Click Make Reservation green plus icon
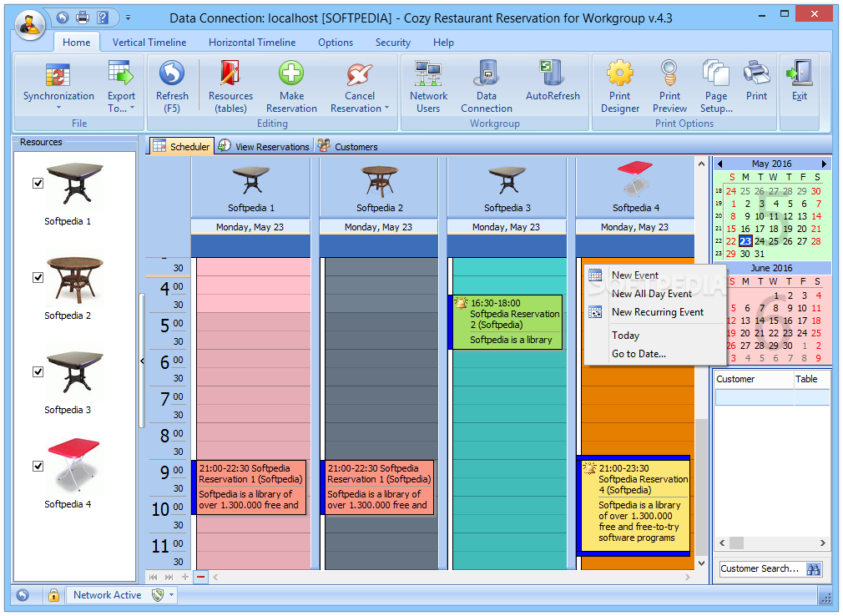Viewport: 843px width, 616px height. point(291,73)
